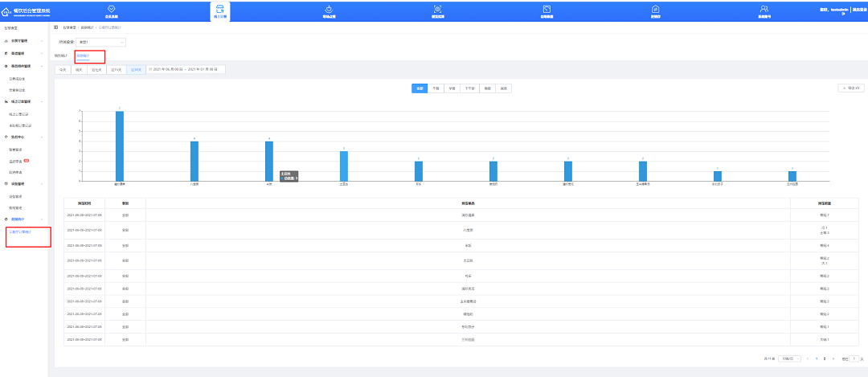Open the bowl-icon dine-in ordering module
This screenshot has width=868, height=377.
coord(329,11)
